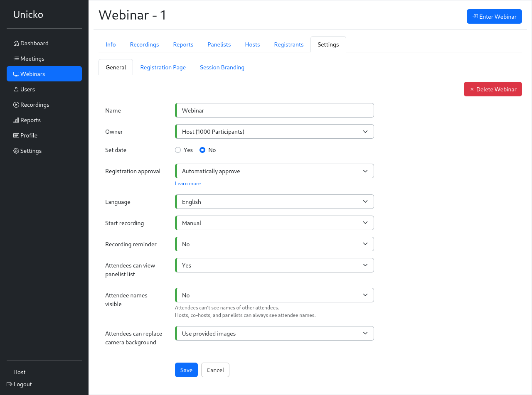The width and height of the screenshot is (532, 395).
Task: Open Attendees can view panelist list dropdown
Action: click(x=274, y=265)
